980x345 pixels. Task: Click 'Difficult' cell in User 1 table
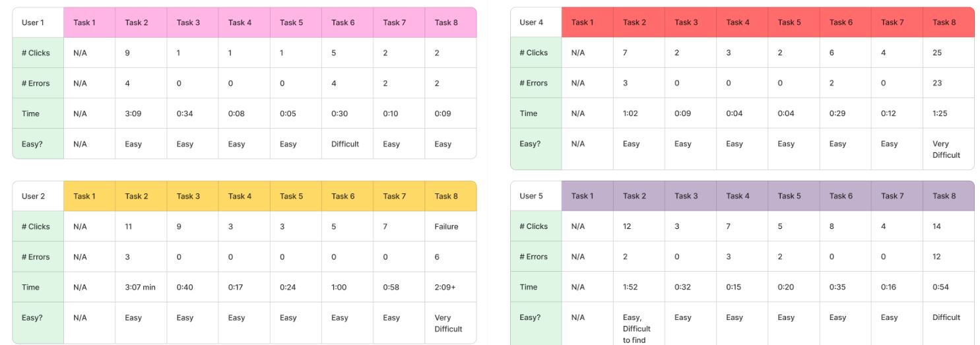[345, 144]
